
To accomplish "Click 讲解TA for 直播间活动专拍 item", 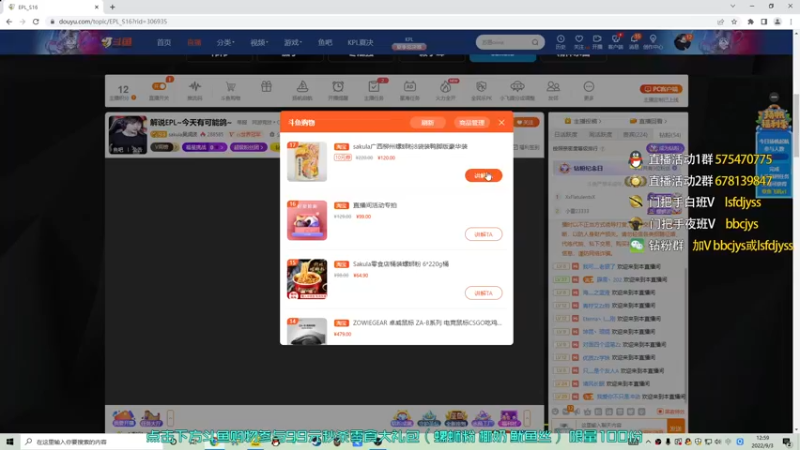I will pyautogui.click(x=483, y=234).
